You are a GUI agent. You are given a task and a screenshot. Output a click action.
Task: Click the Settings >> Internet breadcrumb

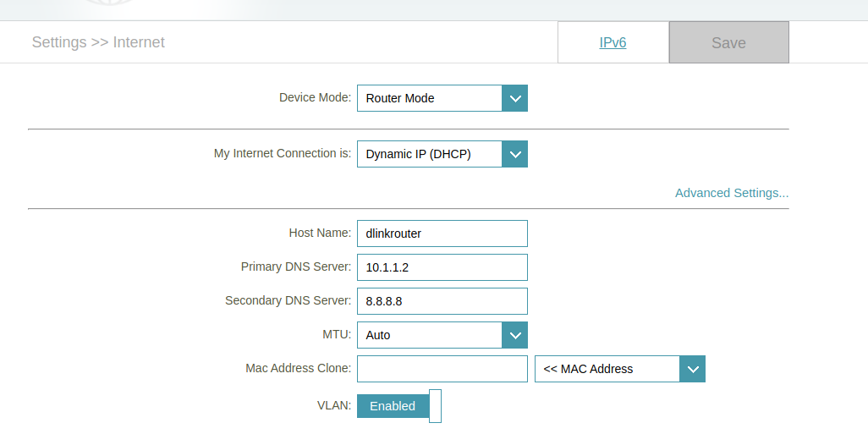coord(98,42)
